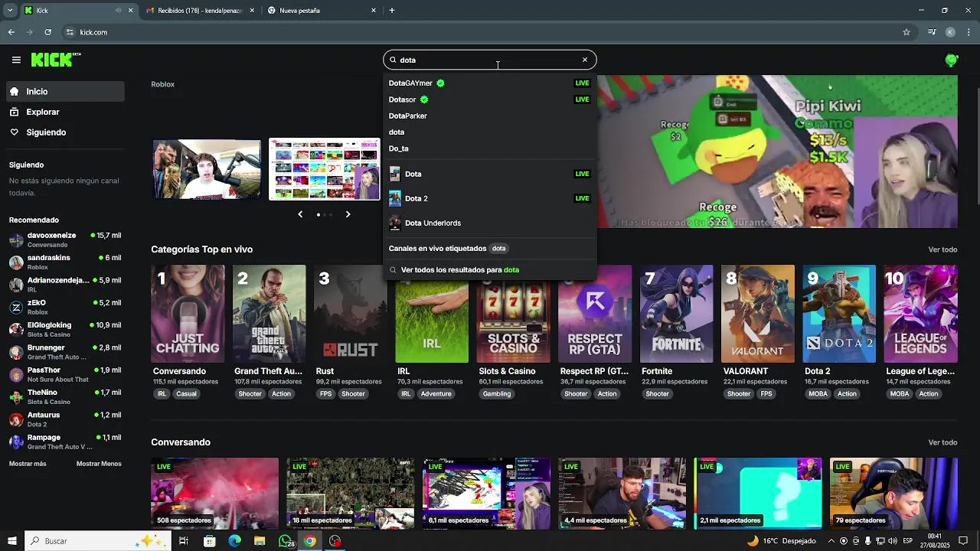Viewport: 980px width, 551px height.
Task: Open the Roblox category label
Action: 162,84
